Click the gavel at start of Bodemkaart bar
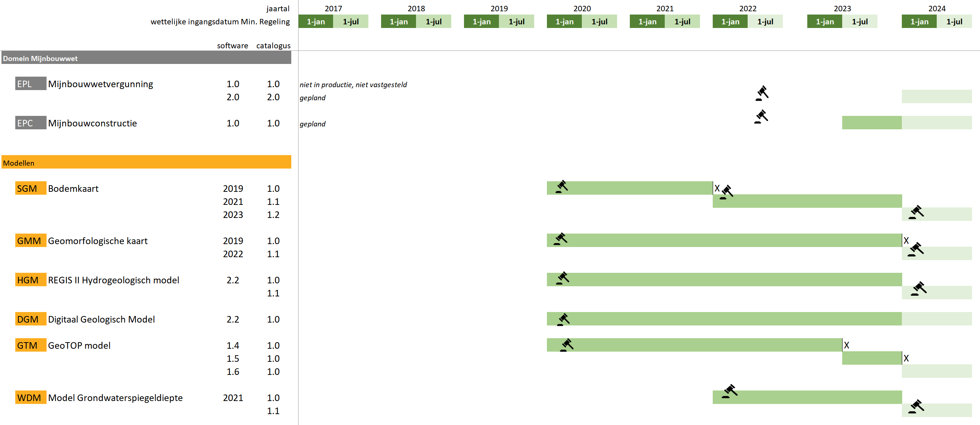Viewport: 980px width, 425px height. pos(561,187)
